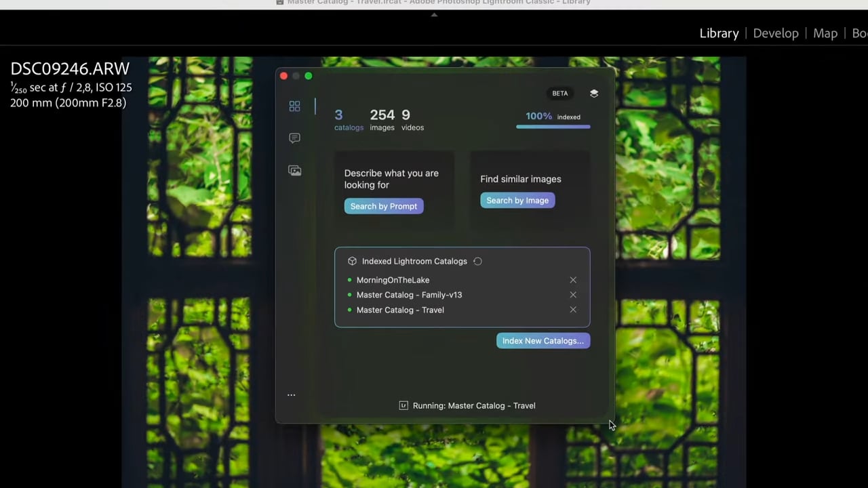868x488 pixels.
Task: Remove Master Catalog - Family-v13 from index
Action: [573, 295]
